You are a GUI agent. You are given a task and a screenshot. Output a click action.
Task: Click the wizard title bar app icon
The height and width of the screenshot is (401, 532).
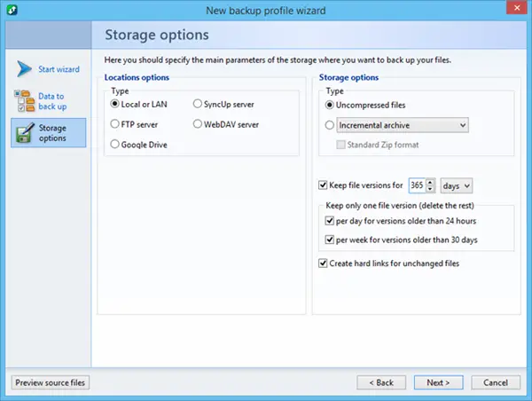point(12,10)
